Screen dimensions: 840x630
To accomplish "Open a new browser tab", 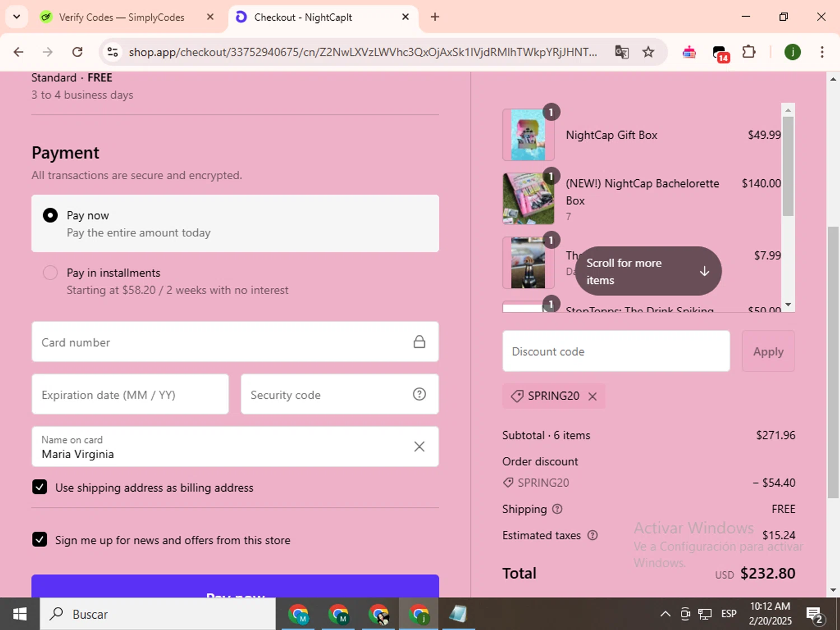I will click(435, 17).
